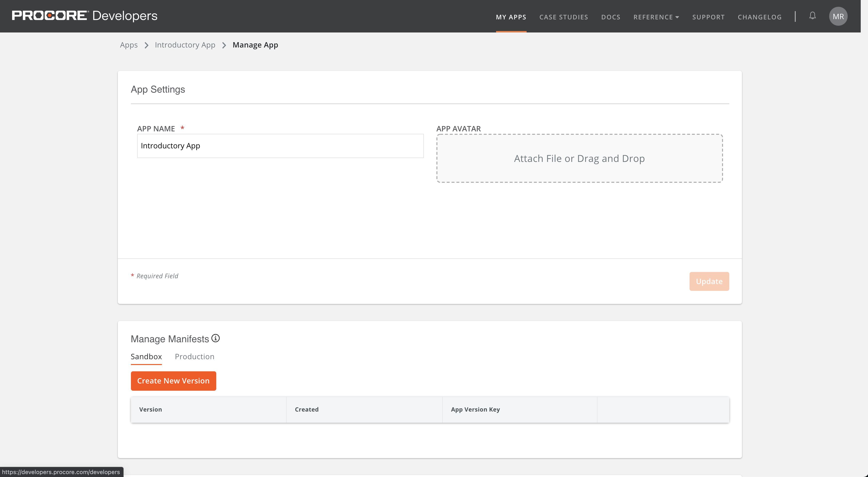Switch to the Production manifests tab

pyautogui.click(x=194, y=356)
